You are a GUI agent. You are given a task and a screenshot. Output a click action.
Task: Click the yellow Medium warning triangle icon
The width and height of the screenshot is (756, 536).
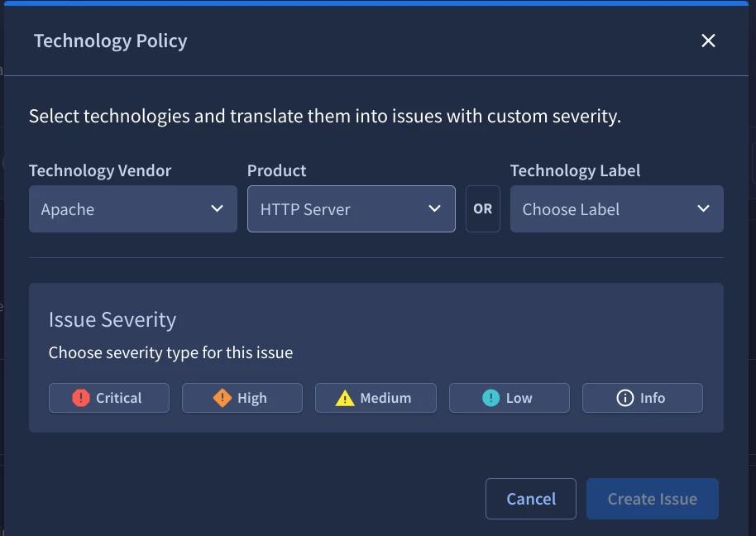pos(345,398)
